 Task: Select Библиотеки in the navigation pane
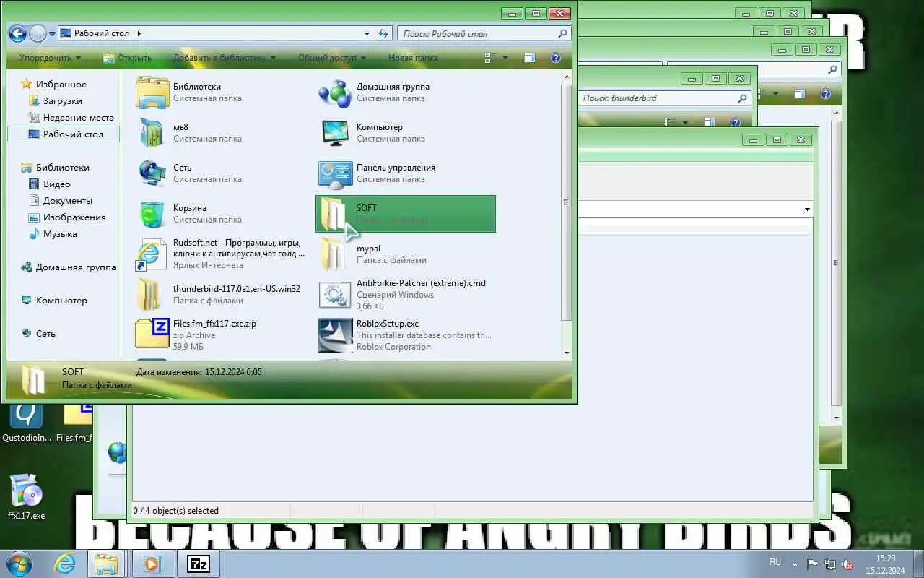click(56, 168)
